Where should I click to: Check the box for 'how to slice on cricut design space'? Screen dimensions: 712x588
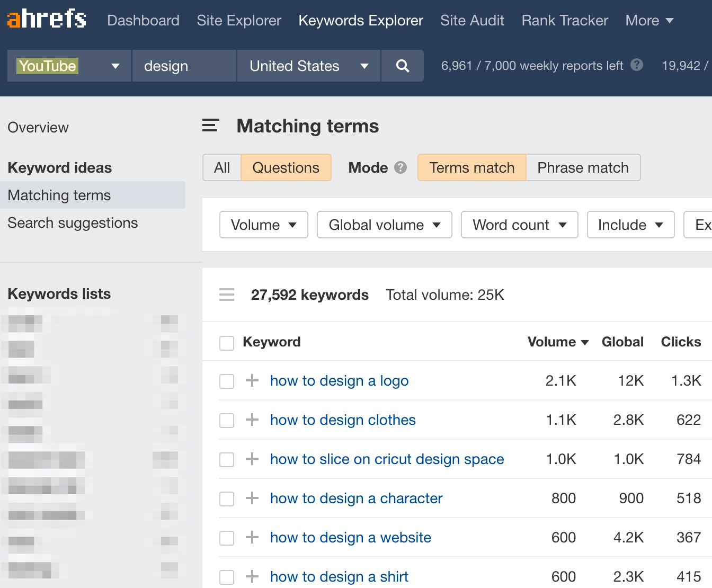click(x=227, y=459)
